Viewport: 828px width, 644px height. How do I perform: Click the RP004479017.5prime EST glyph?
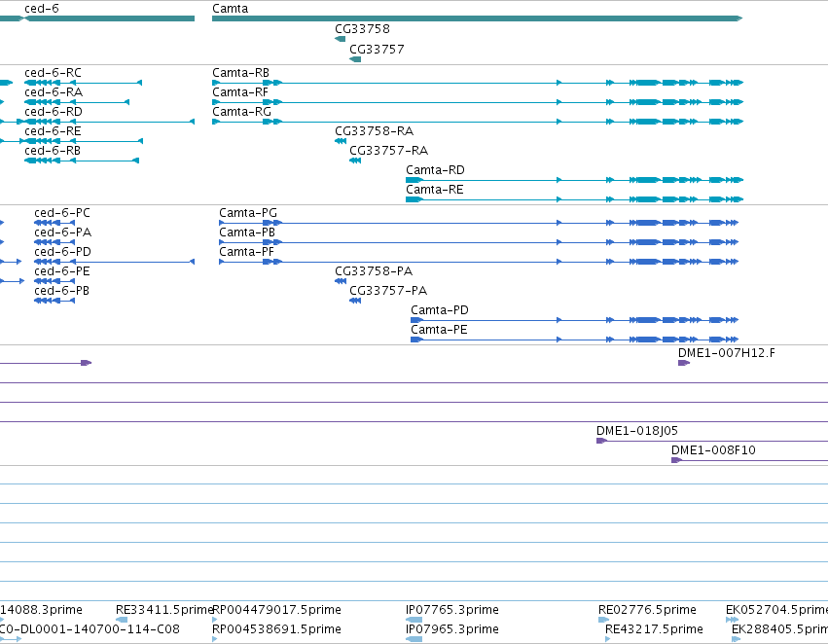coord(214,620)
